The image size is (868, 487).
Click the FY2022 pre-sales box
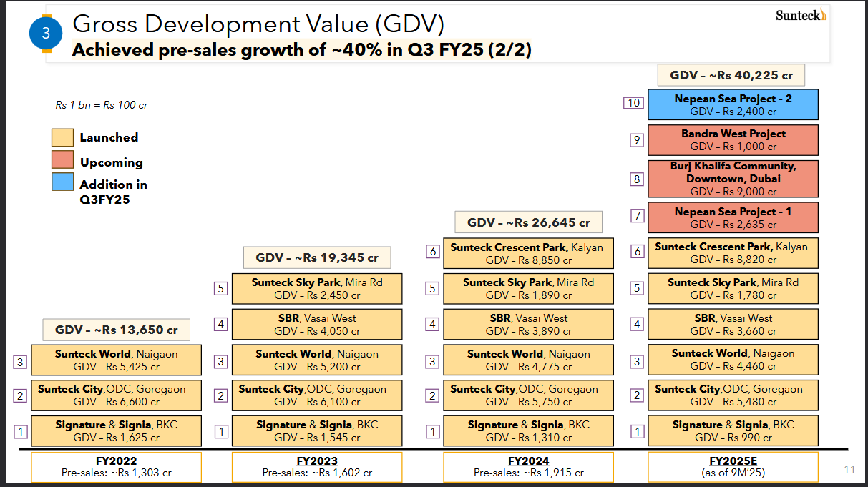pos(116,467)
